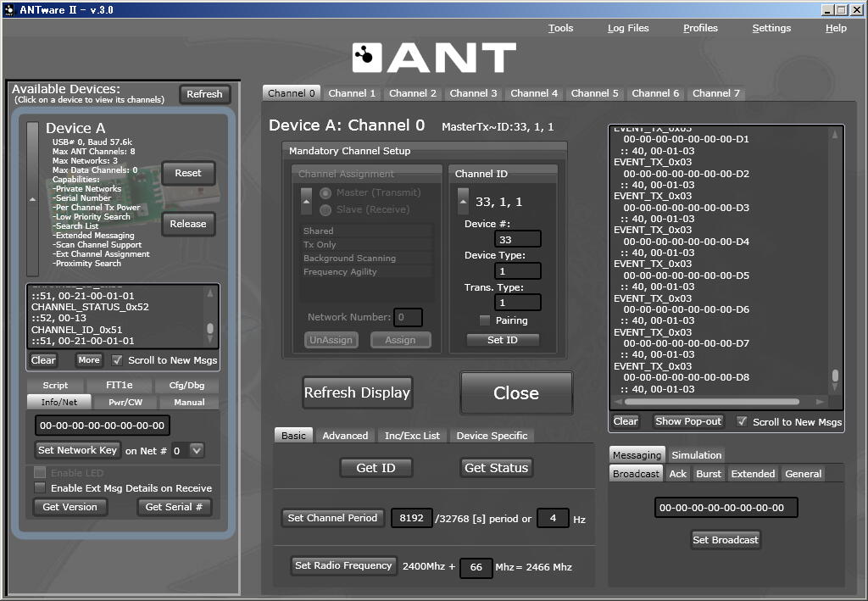Toggle the Pairing checkbox
Image resolution: width=868 pixels, height=601 pixels.
pyautogui.click(x=485, y=320)
